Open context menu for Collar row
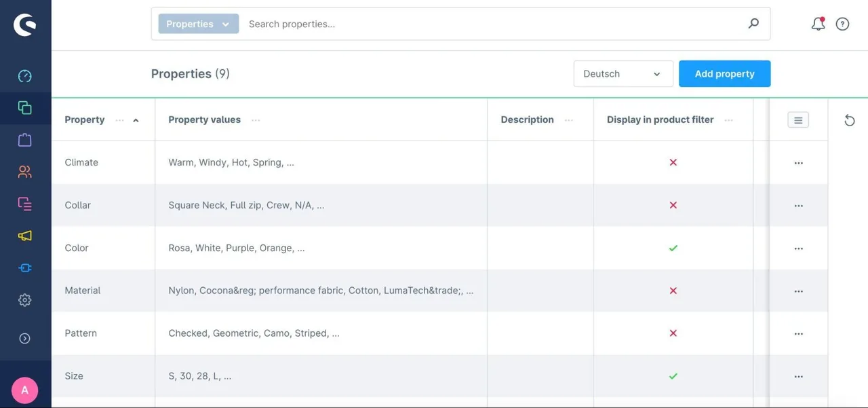This screenshot has width=868, height=408. click(799, 206)
